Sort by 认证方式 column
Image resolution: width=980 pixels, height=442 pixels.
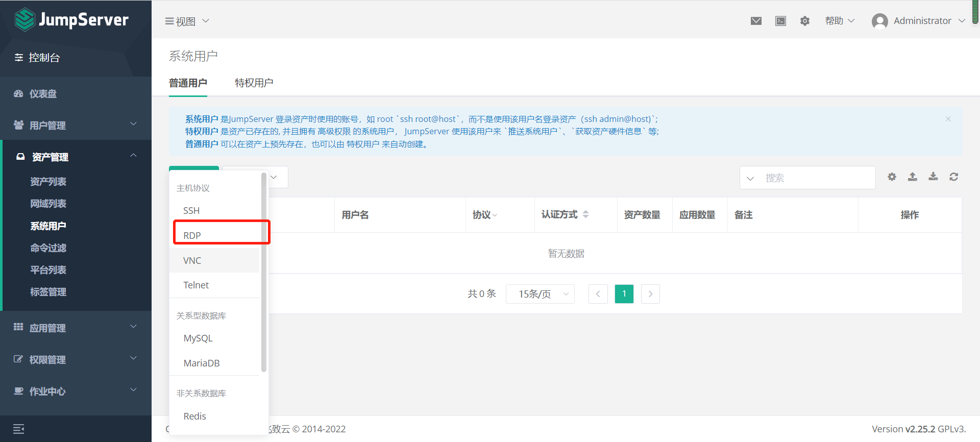tap(585, 215)
